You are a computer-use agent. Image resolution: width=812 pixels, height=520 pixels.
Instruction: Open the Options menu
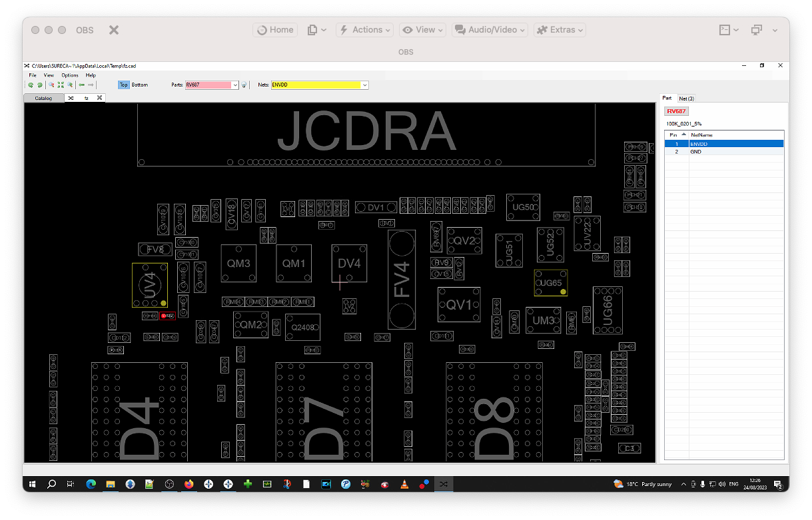click(x=70, y=75)
